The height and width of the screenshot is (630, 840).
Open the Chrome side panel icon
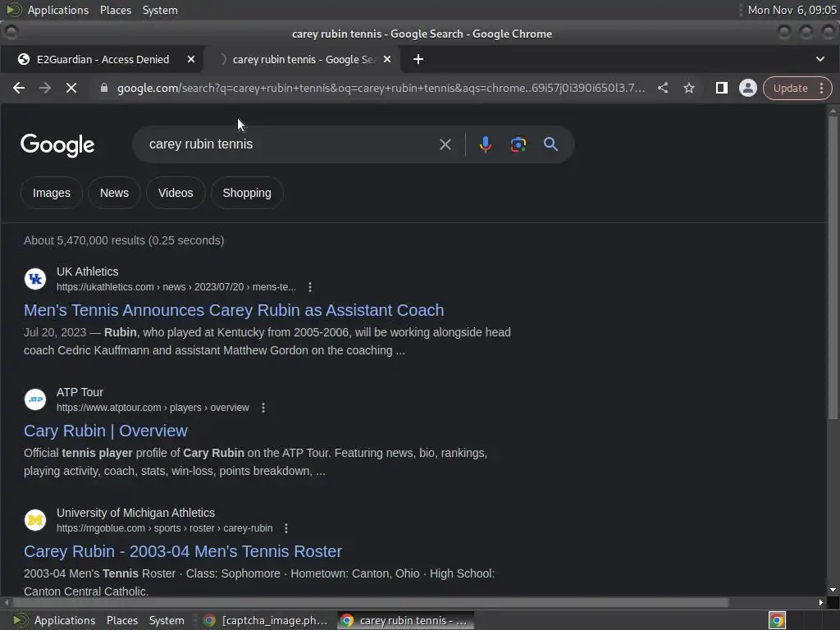(722, 88)
